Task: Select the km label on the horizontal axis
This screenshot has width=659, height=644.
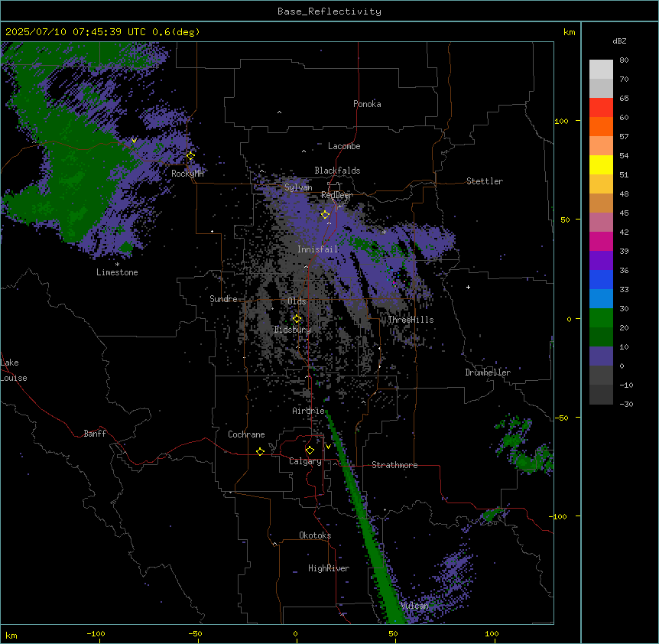Action: point(11,635)
